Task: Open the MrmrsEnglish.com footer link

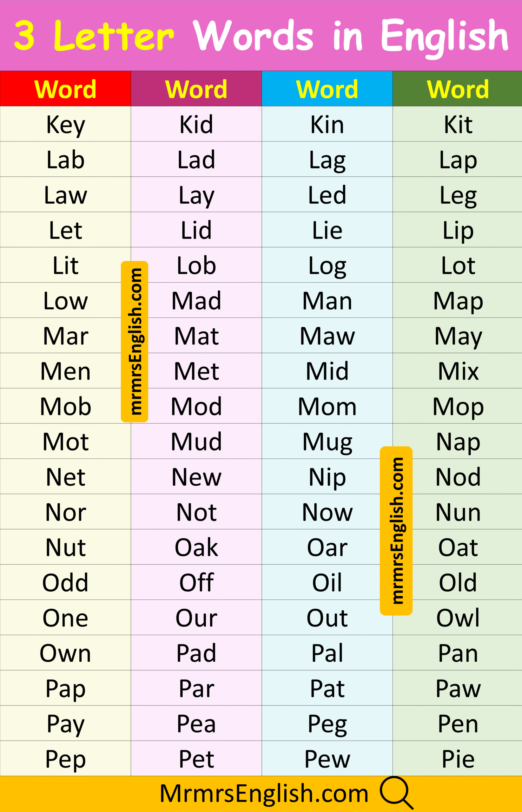Action: [264, 794]
